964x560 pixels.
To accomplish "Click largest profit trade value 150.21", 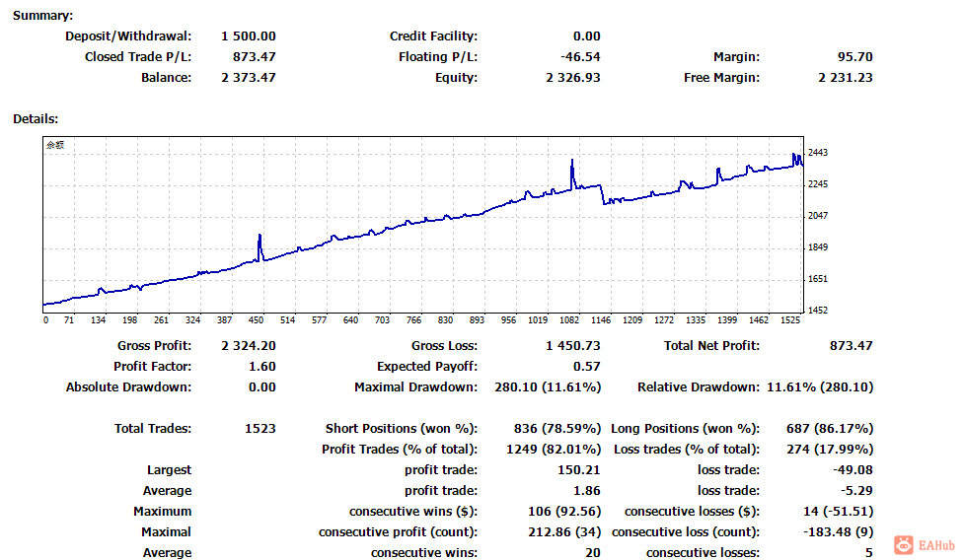I will click(578, 470).
